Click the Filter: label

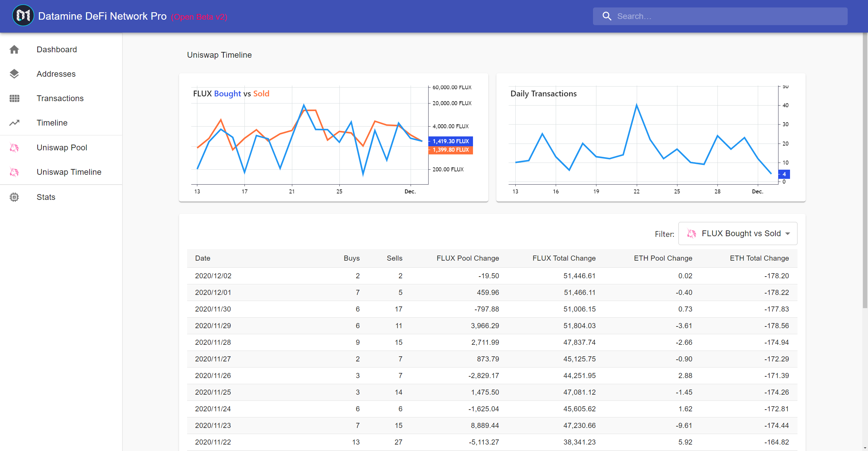coord(665,234)
